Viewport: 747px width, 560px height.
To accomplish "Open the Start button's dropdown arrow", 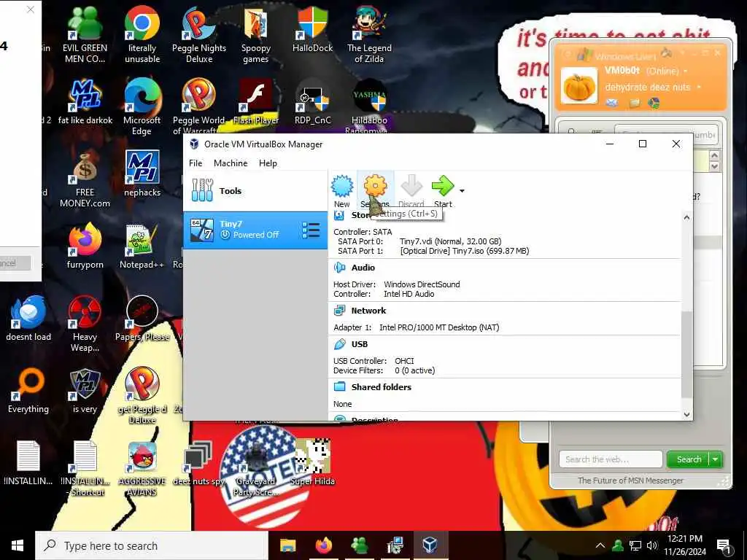I will (x=462, y=191).
